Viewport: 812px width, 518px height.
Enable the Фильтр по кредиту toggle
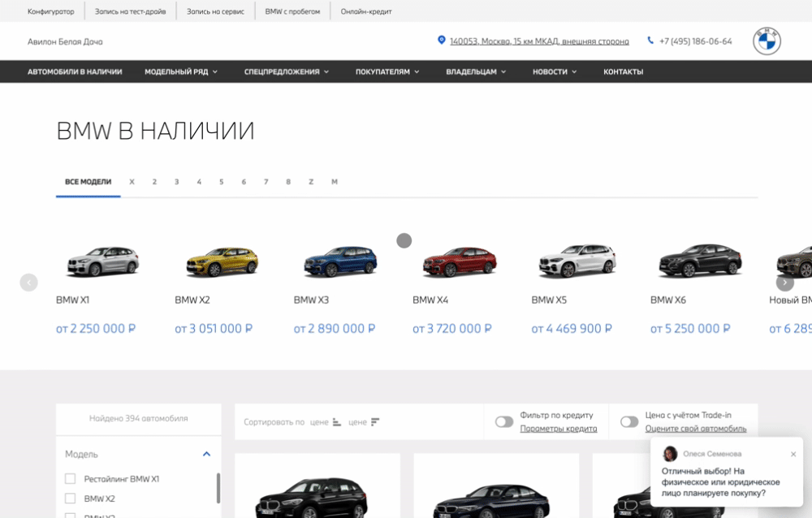[504, 422]
